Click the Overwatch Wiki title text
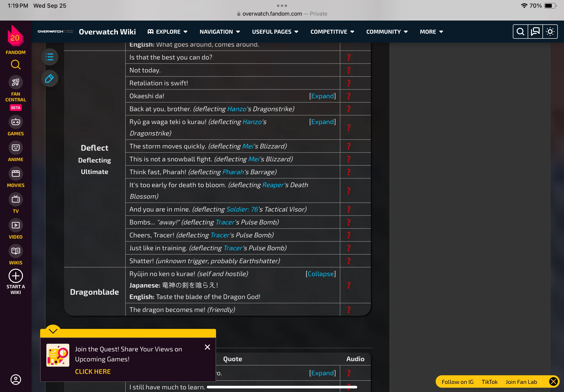 point(107,32)
